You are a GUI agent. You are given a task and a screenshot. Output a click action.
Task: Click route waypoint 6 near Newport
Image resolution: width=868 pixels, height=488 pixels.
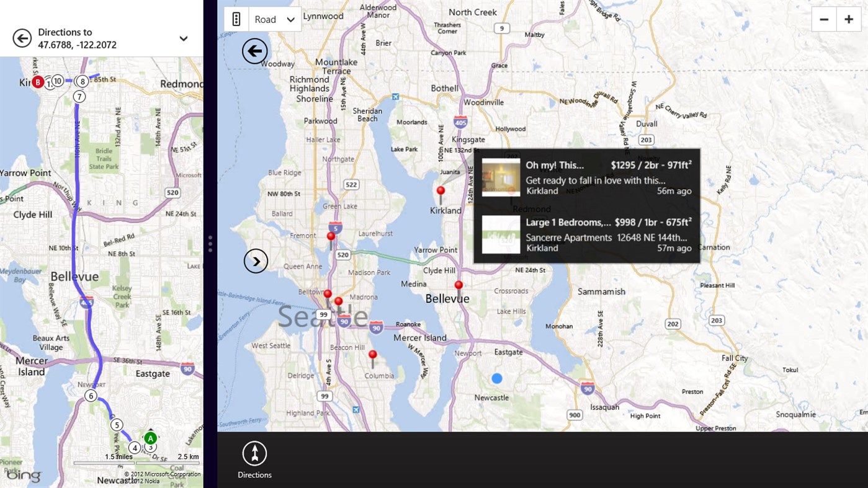[91, 395]
